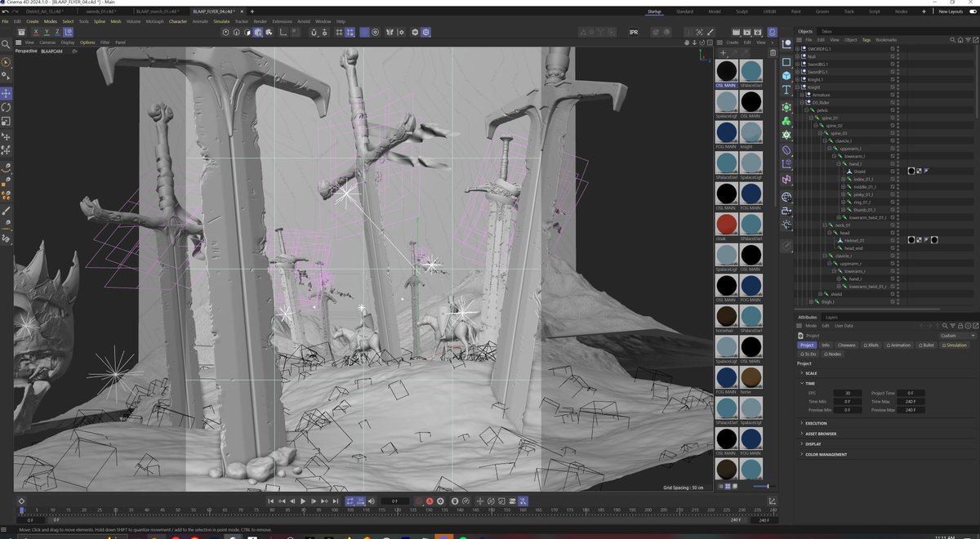980x539 pixels.
Task: Start the IPR render
Action: [x=634, y=32]
